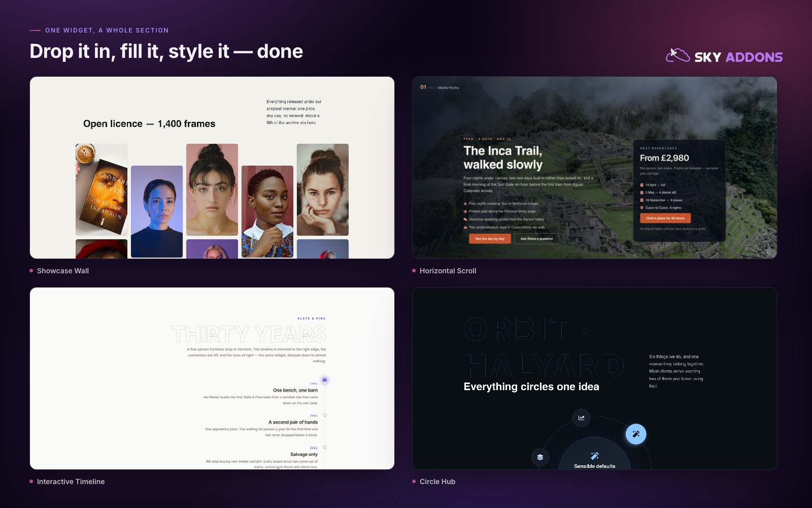The image size is (812, 508).
Task: Click ONE WIDGET, A WHOLE SECTION eyebrow text
Action: click(107, 30)
